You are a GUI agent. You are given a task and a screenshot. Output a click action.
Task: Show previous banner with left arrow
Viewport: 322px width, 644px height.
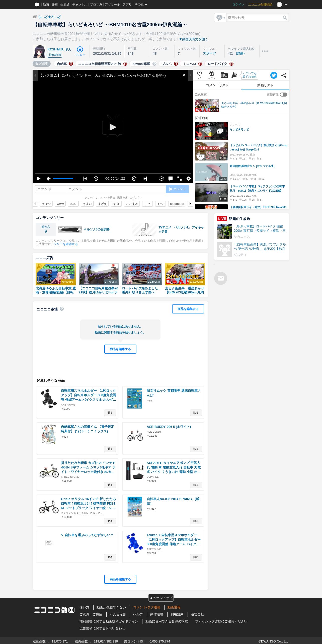(35, 75)
